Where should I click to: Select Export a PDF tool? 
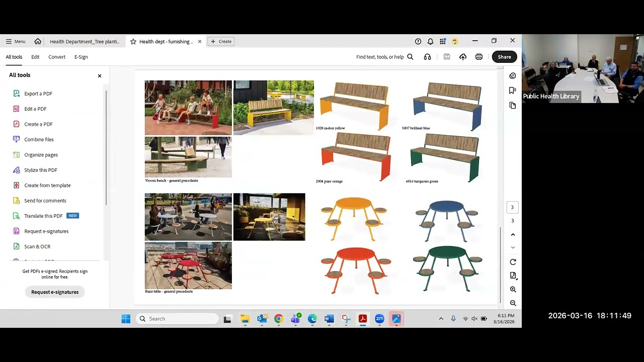click(x=38, y=94)
